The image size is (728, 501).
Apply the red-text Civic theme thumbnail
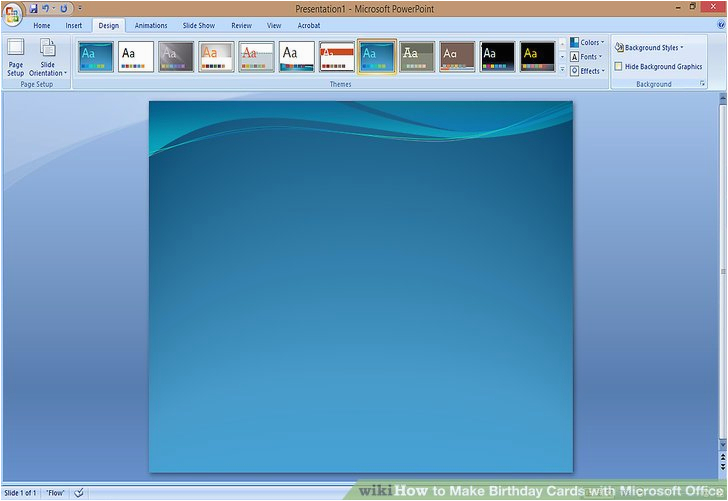256,57
